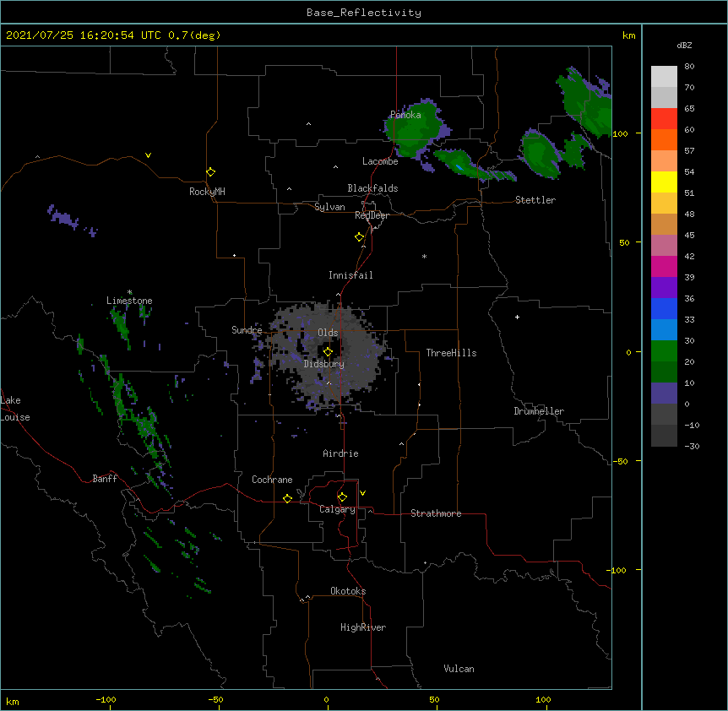Click the blue core in the cell east of Lacombe

point(459,166)
